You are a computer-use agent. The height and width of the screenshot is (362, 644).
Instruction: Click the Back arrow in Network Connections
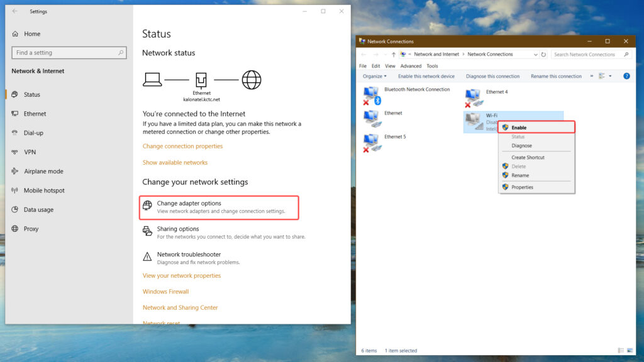click(364, 55)
